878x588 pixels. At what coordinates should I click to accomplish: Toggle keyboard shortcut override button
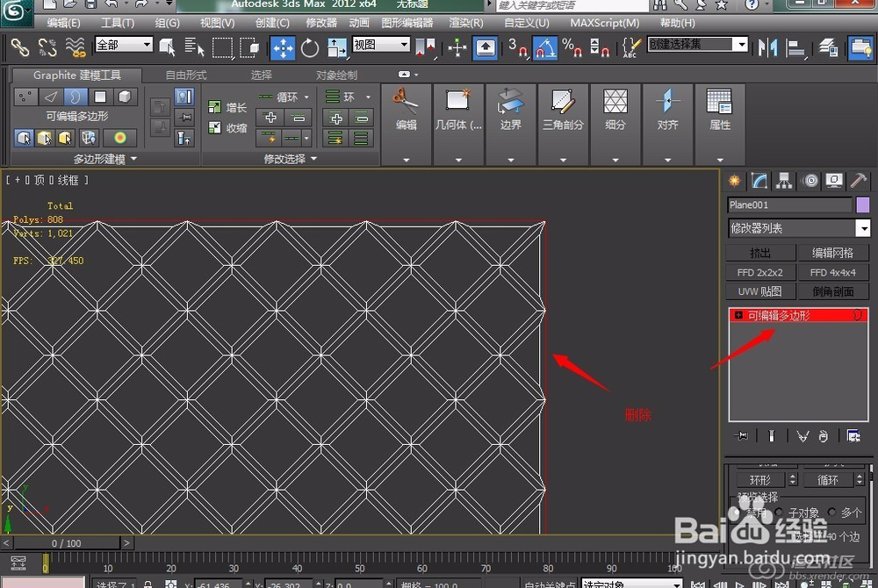tap(486, 47)
